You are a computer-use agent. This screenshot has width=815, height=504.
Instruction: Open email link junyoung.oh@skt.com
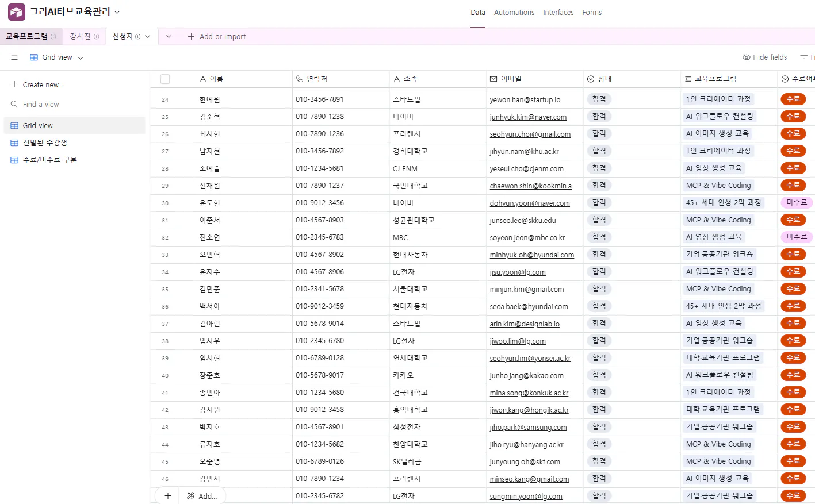[x=525, y=462]
